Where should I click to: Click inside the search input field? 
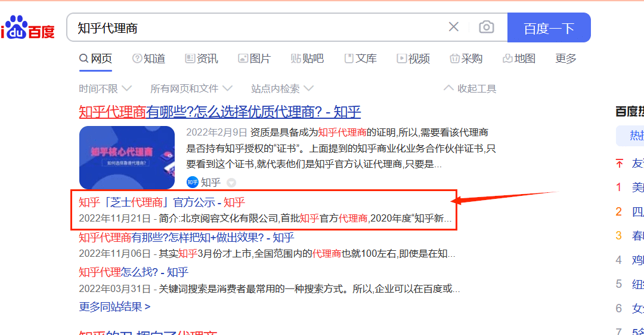click(256, 28)
